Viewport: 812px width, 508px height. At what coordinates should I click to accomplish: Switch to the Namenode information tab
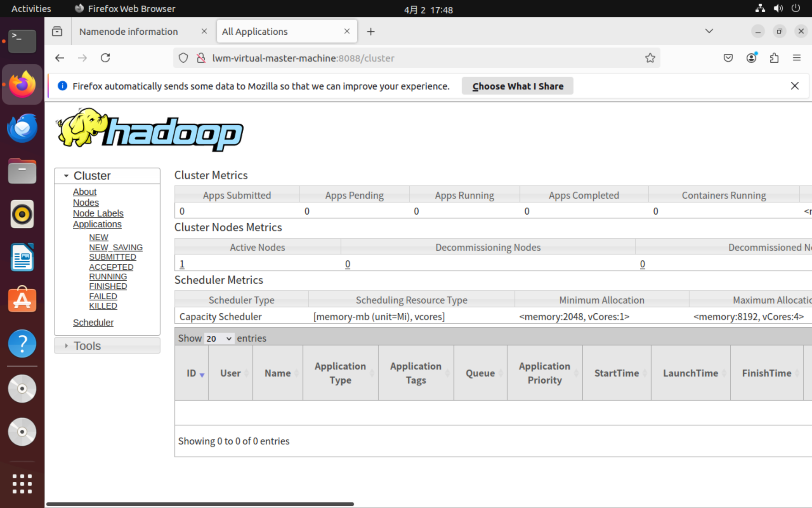(129, 31)
